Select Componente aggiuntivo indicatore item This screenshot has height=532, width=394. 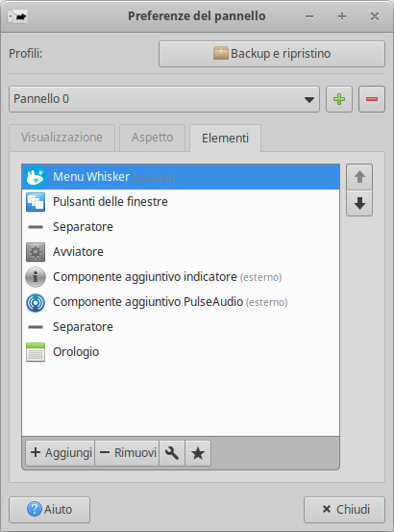[x=181, y=277]
